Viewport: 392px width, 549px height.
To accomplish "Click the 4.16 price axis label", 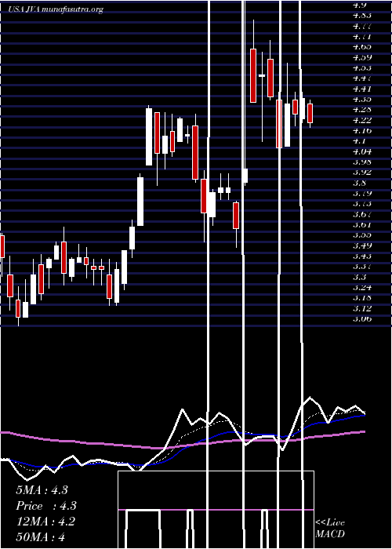I will tap(362, 131).
